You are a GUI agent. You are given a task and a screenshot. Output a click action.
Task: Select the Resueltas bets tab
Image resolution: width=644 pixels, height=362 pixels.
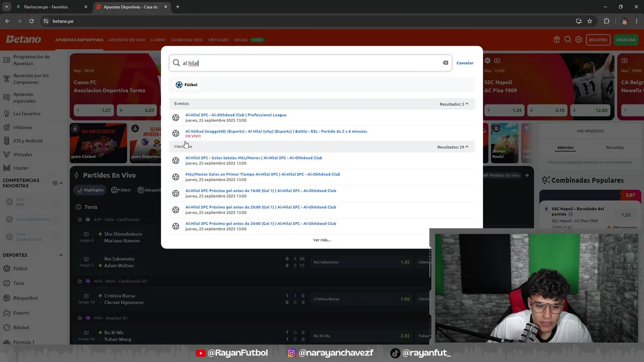(x=615, y=147)
